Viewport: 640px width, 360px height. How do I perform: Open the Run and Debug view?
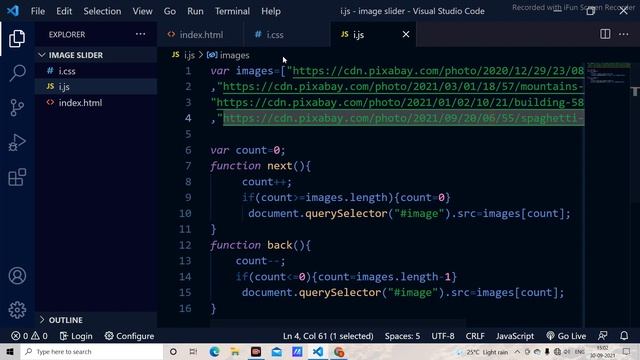(17, 143)
